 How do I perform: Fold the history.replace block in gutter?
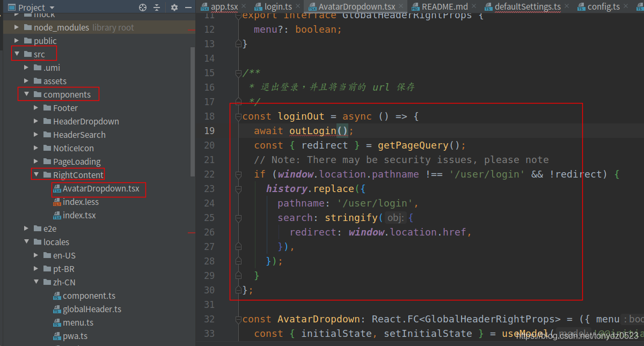(x=237, y=188)
